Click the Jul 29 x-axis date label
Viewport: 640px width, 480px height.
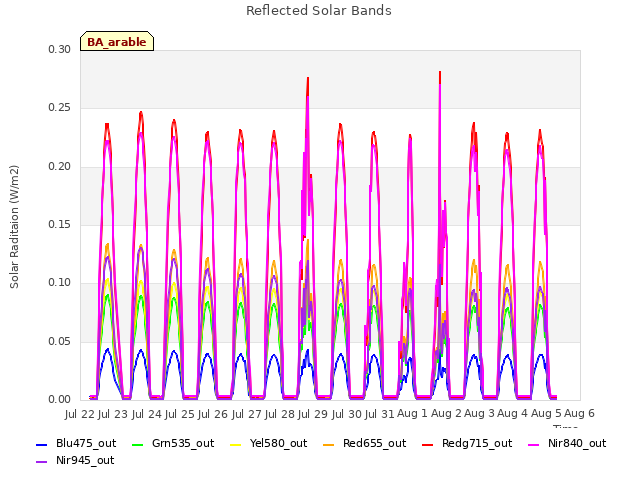point(313,414)
